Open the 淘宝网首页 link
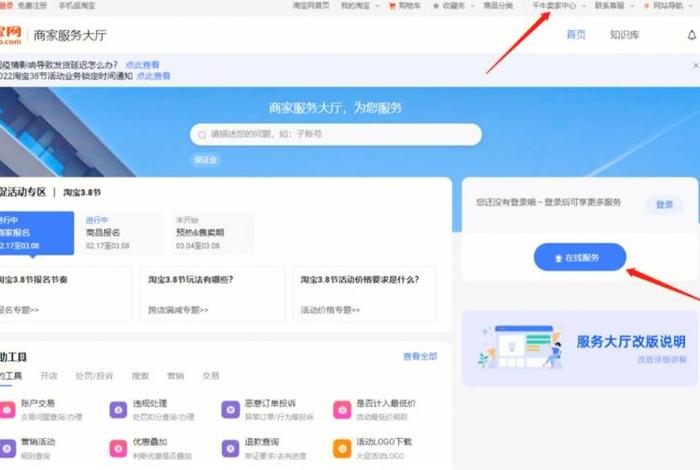700x470 pixels. point(311,6)
